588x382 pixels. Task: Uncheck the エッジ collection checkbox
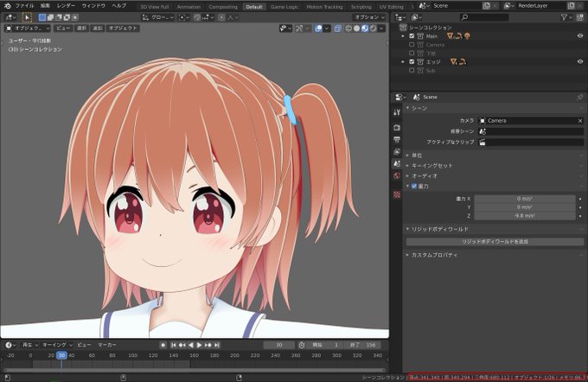pos(412,61)
